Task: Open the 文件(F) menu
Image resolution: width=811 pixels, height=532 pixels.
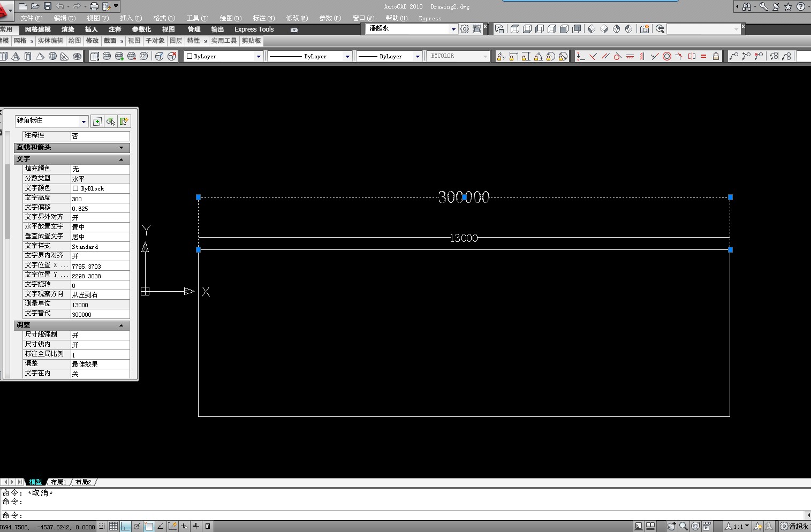Action: 31,18
